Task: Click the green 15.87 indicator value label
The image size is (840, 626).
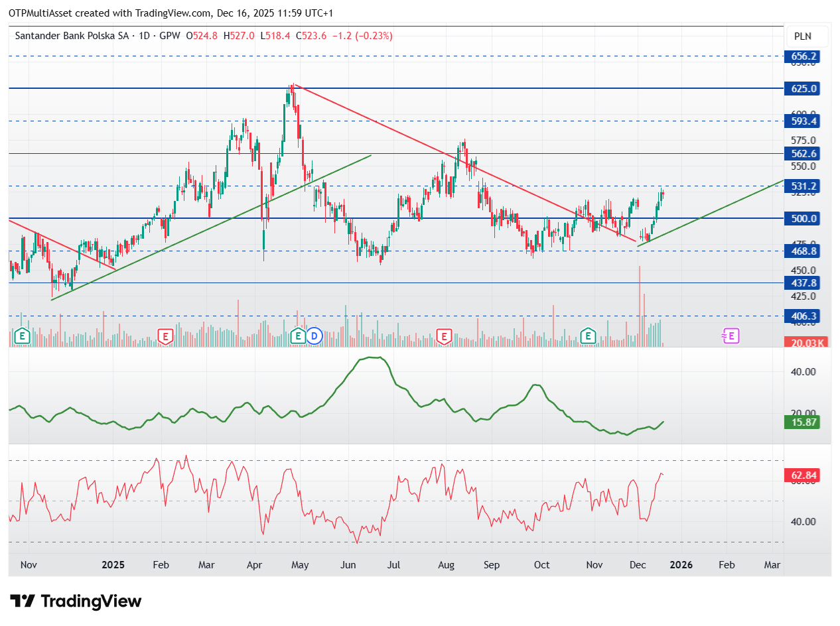Action: coord(802,422)
